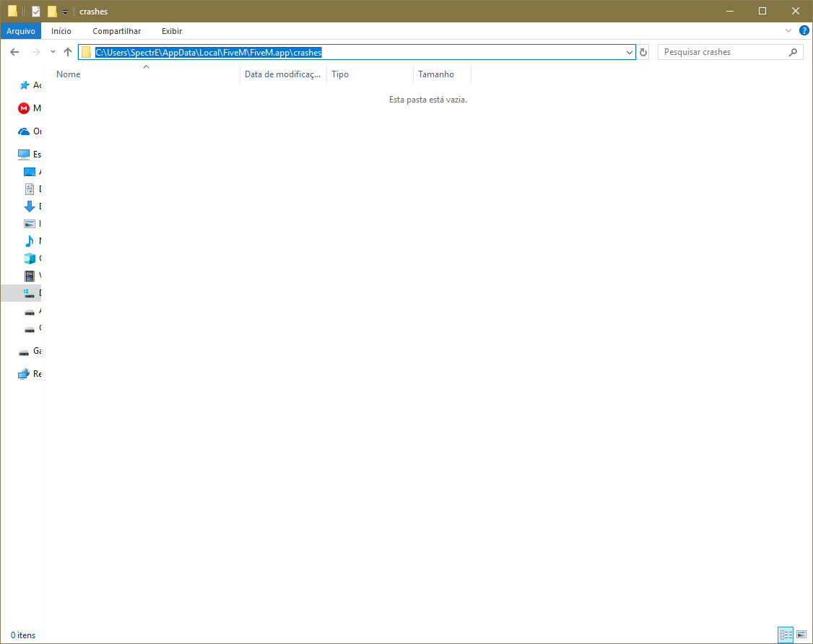Open Customize Quick Access Toolbar dropdown
This screenshot has height=644, width=813.
[x=65, y=12]
